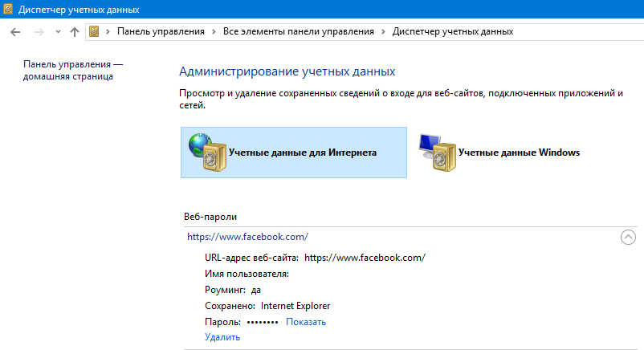
Task: Click the masked password dots
Action: tap(262, 322)
